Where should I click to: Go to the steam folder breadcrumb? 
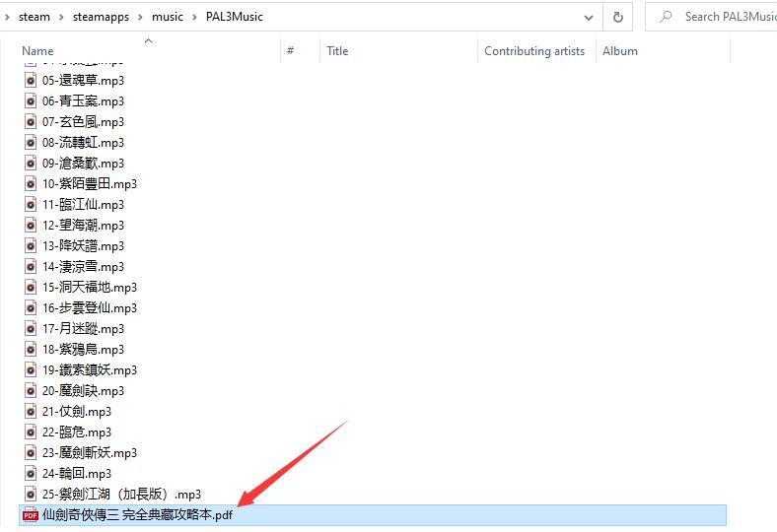click(35, 17)
